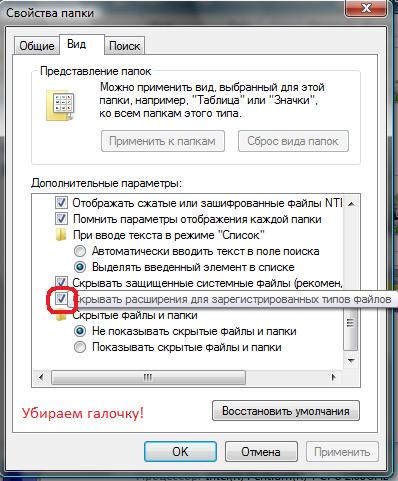
Task: Choose Не показывать скрытые файлы и папки
Action: pyautogui.click(x=80, y=331)
